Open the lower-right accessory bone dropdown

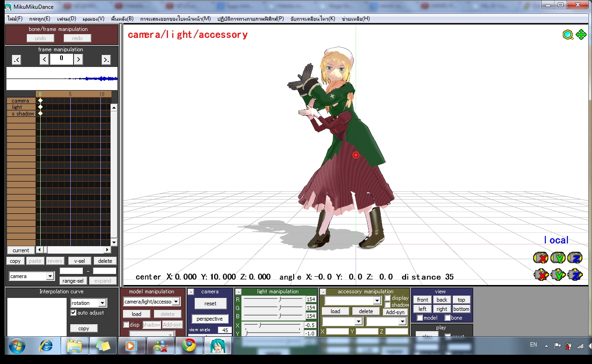(x=402, y=321)
